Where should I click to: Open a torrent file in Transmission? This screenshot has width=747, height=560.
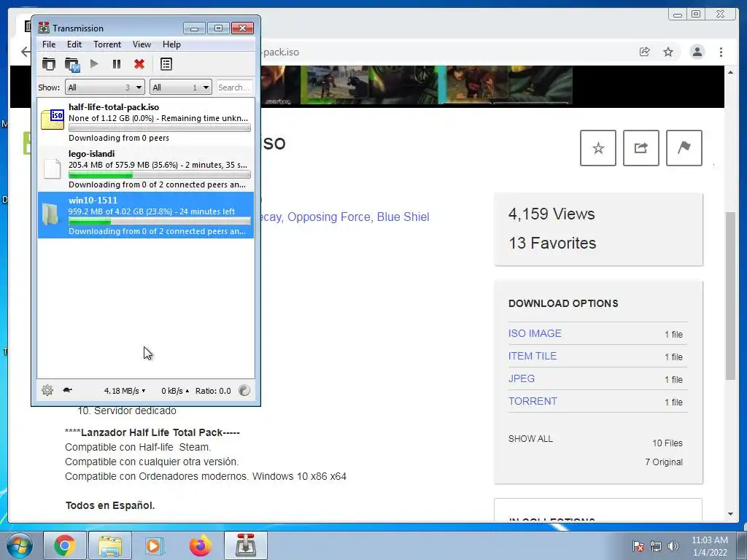pos(49,64)
